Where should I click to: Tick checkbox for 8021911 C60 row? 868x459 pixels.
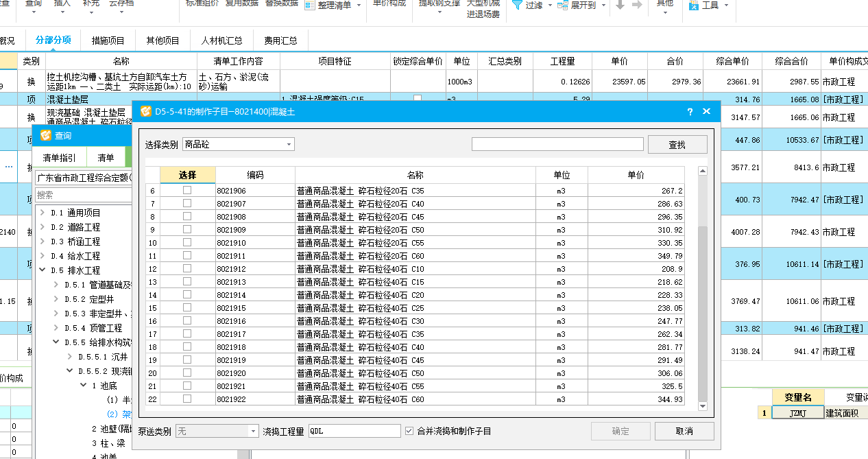click(x=186, y=256)
